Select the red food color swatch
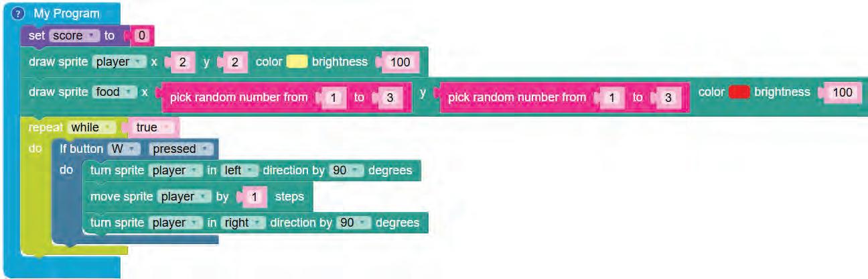This screenshot has width=868, height=279. click(x=738, y=92)
